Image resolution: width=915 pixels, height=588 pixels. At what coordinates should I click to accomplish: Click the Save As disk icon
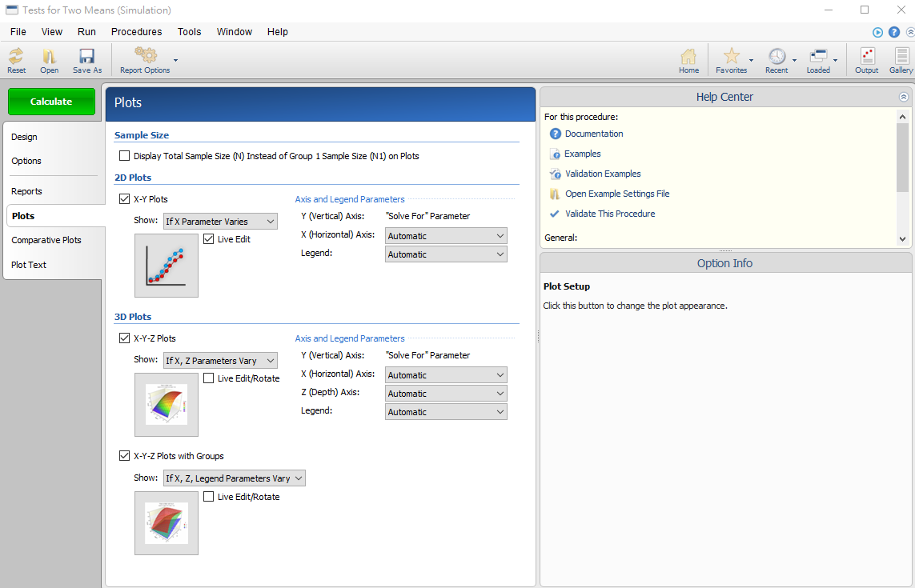pos(87,57)
